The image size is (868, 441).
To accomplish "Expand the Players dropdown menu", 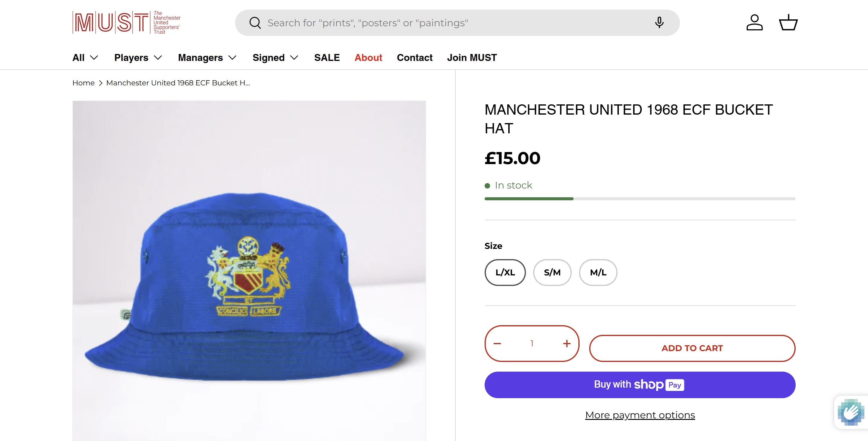I will (138, 58).
